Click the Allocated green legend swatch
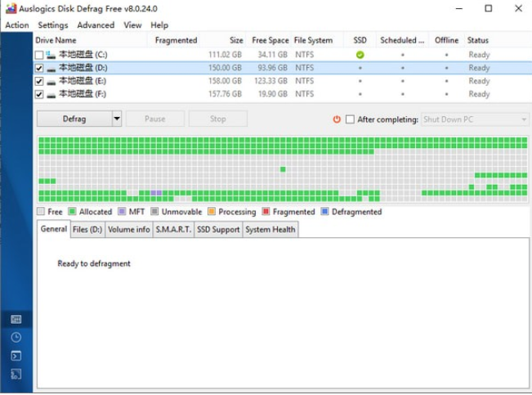The image size is (532, 395). pos(72,212)
